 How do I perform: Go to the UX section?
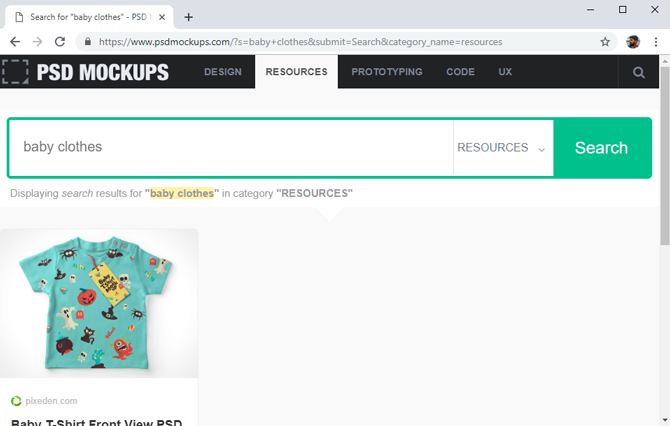click(x=505, y=72)
